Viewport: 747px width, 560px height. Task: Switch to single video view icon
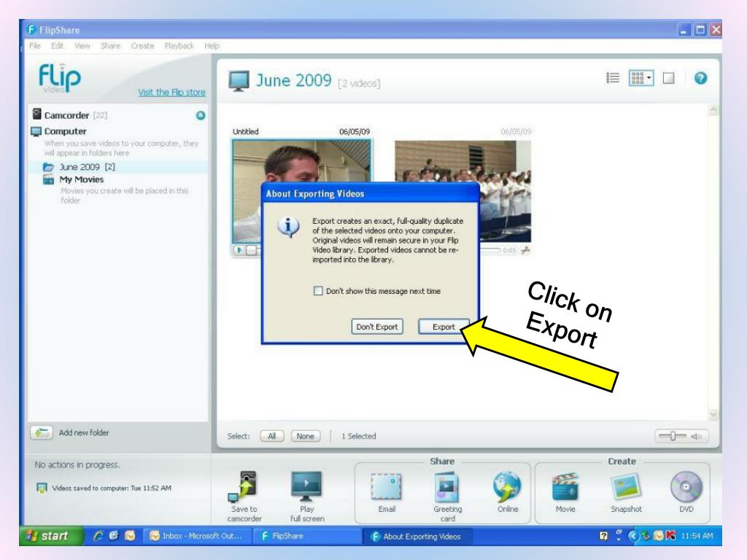[x=669, y=77]
